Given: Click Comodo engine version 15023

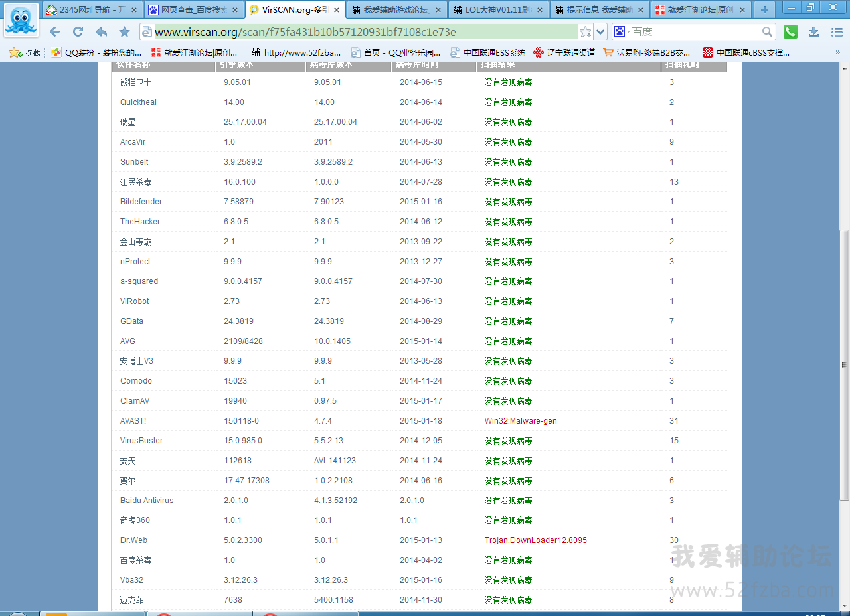Looking at the screenshot, I should click(x=235, y=381).
